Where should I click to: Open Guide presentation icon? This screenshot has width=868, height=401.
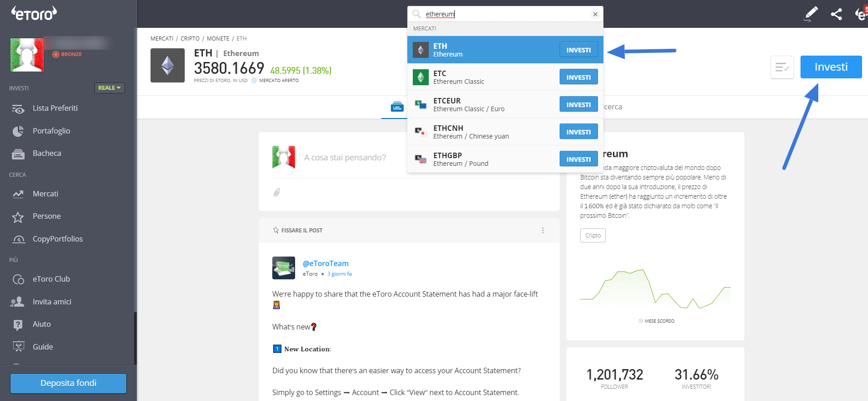(x=18, y=347)
